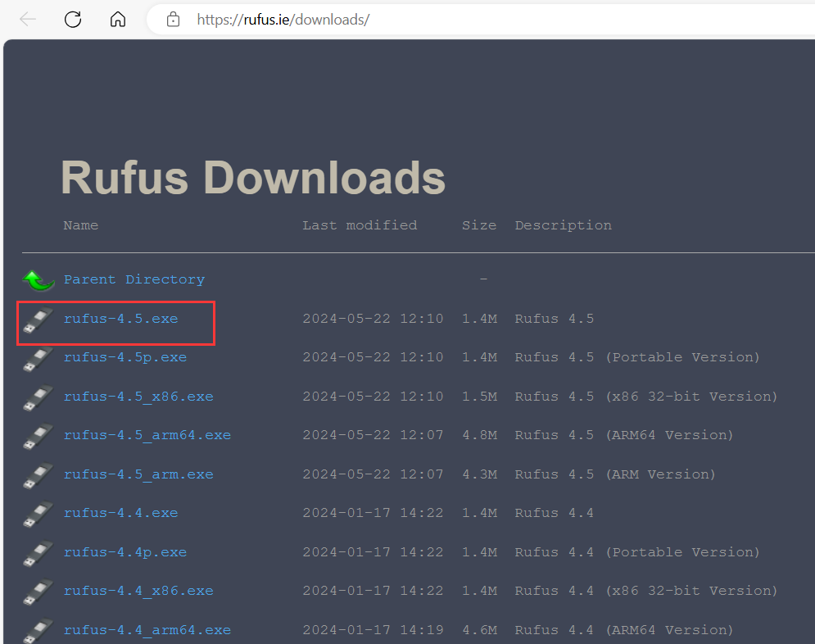Click 'Rufus 4.4 (x86 32-bit Version)' description
The height and width of the screenshot is (644, 815).
click(646, 591)
